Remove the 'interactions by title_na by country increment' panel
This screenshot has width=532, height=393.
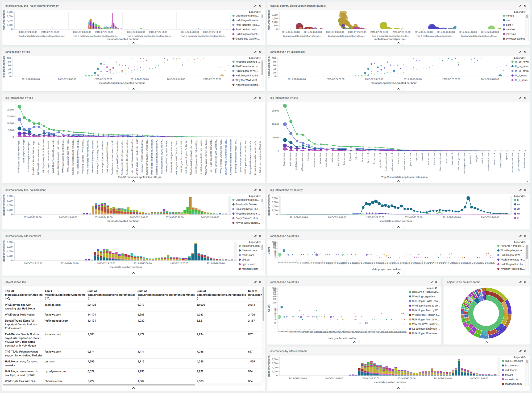tap(260, 6)
